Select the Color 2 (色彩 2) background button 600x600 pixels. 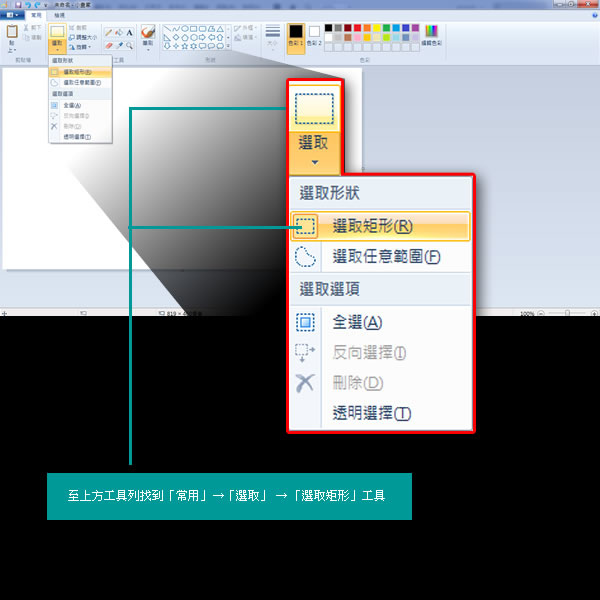[314, 38]
